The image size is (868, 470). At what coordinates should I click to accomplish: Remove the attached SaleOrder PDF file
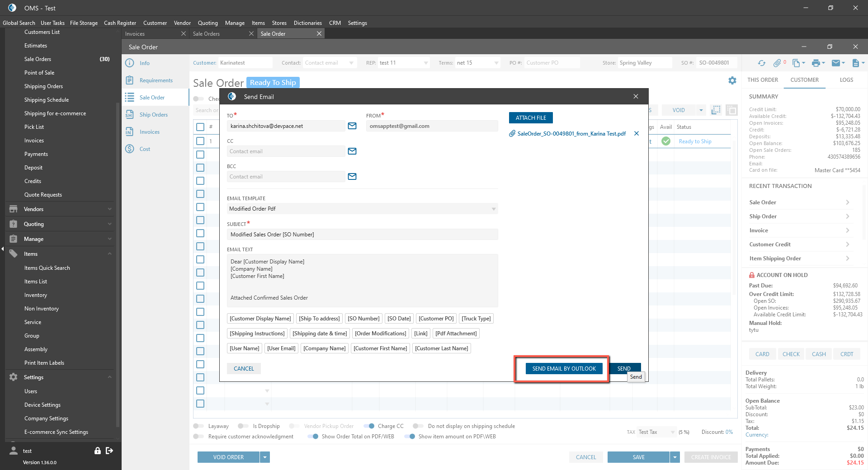pos(637,134)
